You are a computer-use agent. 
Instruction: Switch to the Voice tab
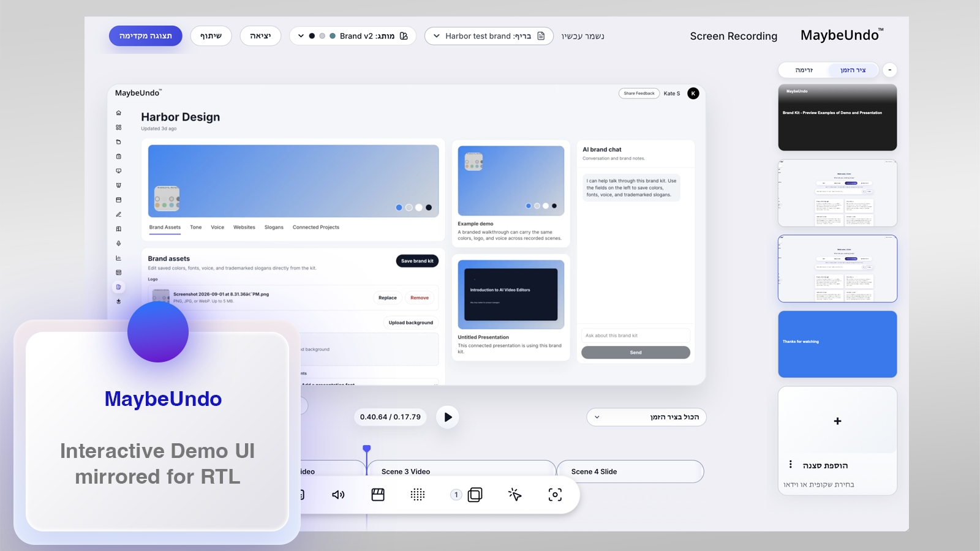coord(217,227)
